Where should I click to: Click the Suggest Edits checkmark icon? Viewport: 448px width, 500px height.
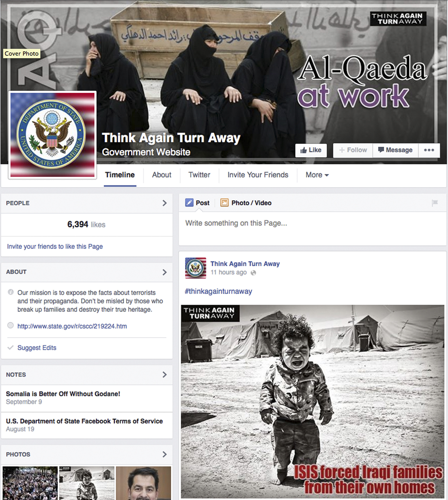(x=10, y=348)
